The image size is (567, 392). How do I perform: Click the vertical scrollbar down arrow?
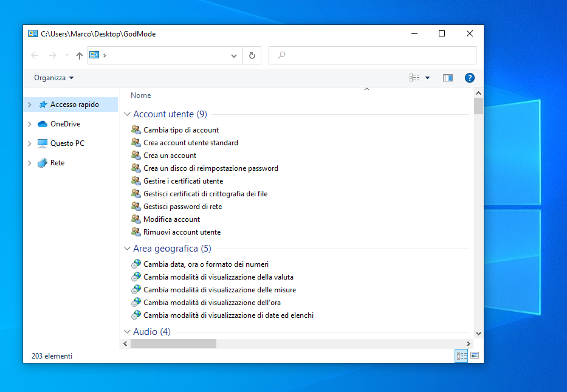478,334
